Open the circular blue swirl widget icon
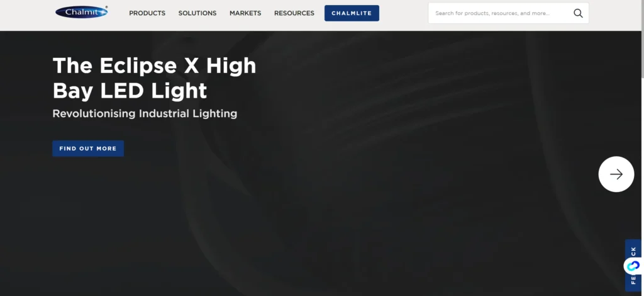Image resolution: width=644 pixels, height=296 pixels. point(633,266)
